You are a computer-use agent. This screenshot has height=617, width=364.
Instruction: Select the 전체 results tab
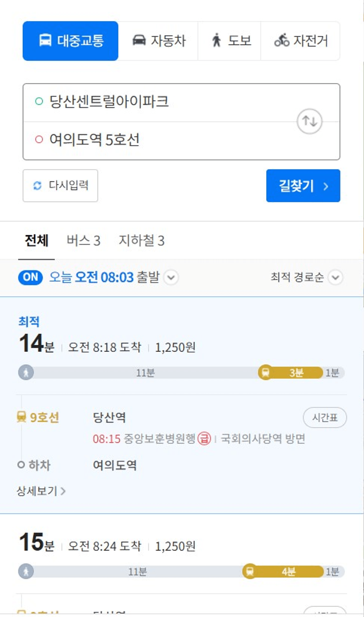click(x=37, y=240)
